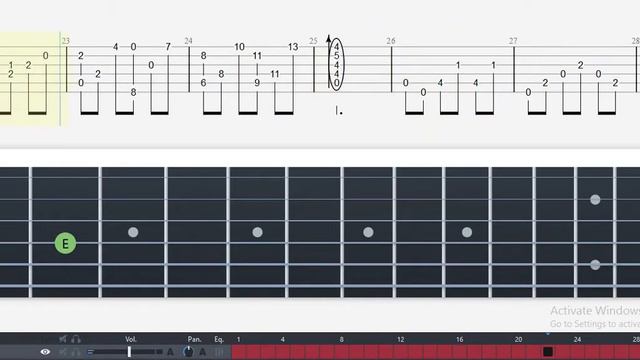The height and width of the screenshot is (360, 640).
Task: Solo the track with its headphones icon
Action: pos(76,352)
